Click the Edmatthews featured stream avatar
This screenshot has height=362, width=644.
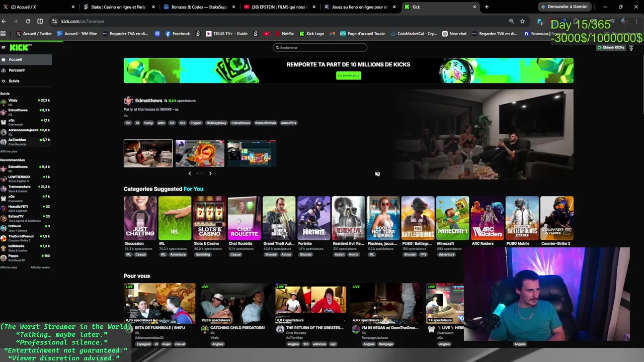pos(128,101)
